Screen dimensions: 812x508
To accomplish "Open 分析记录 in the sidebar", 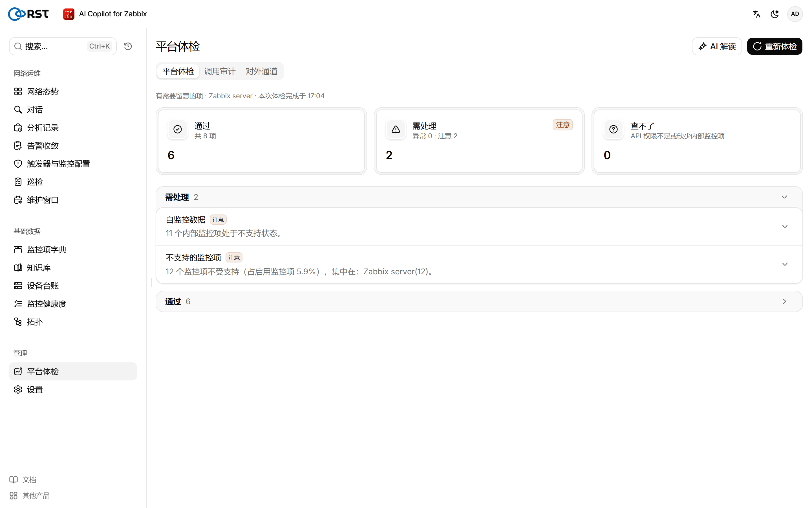I will [73, 128].
